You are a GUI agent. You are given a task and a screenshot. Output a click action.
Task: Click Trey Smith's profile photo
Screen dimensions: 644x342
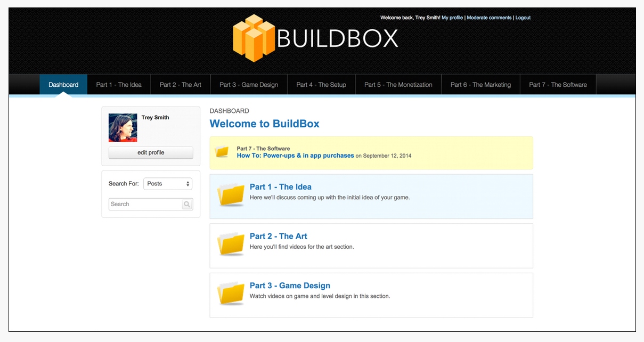123,128
